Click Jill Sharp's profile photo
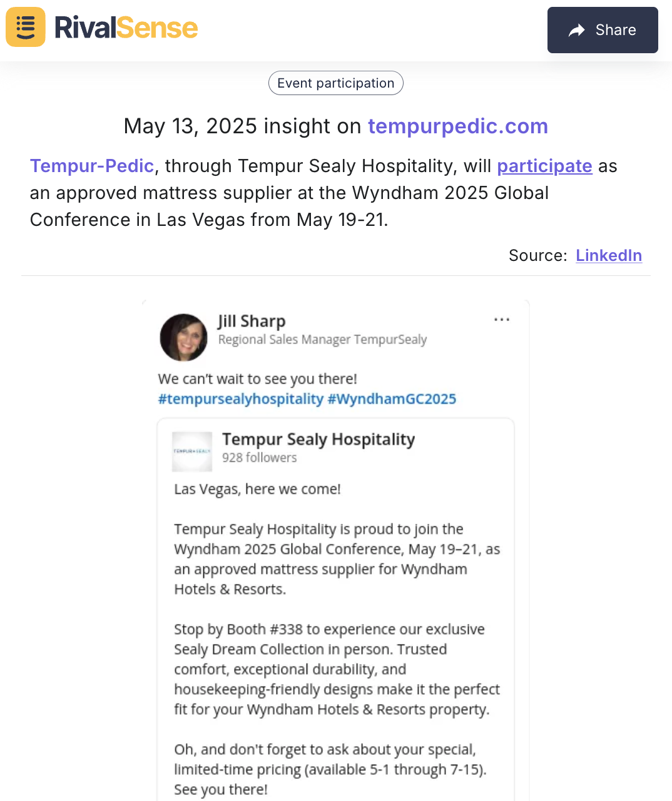The width and height of the screenshot is (672, 801). [x=184, y=337]
